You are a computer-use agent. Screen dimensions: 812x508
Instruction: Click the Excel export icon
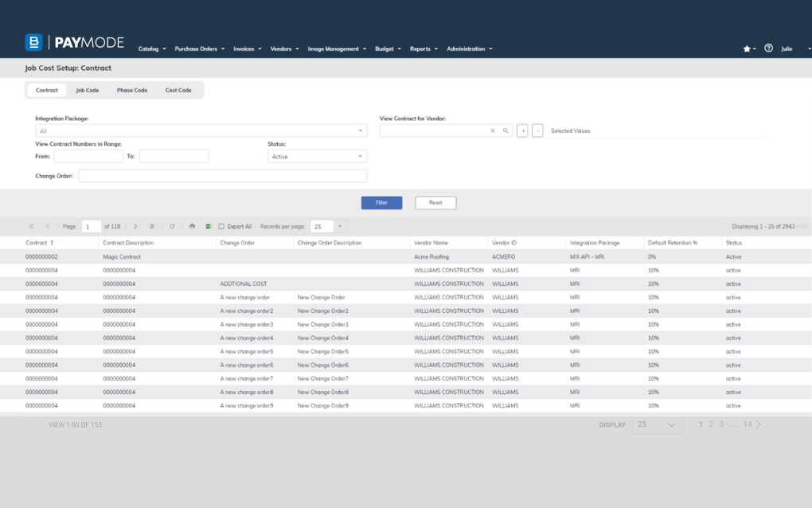coord(209,227)
